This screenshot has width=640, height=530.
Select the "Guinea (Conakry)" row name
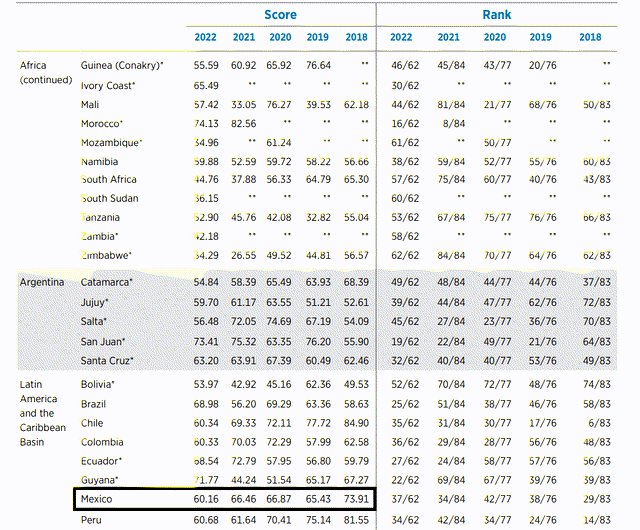click(x=122, y=65)
